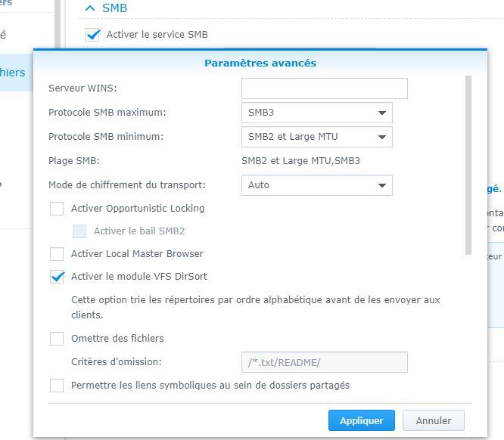
Task: Click the dialog vertical scrollbar
Action: pos(470,166)
